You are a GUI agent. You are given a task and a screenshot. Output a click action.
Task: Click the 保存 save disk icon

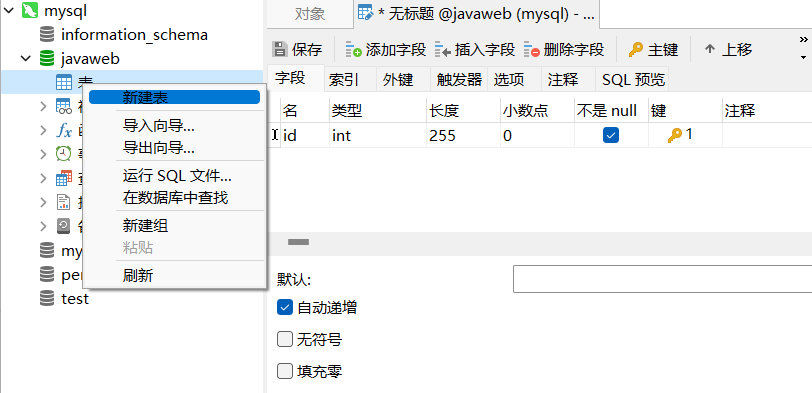click(x=280, y=50)
